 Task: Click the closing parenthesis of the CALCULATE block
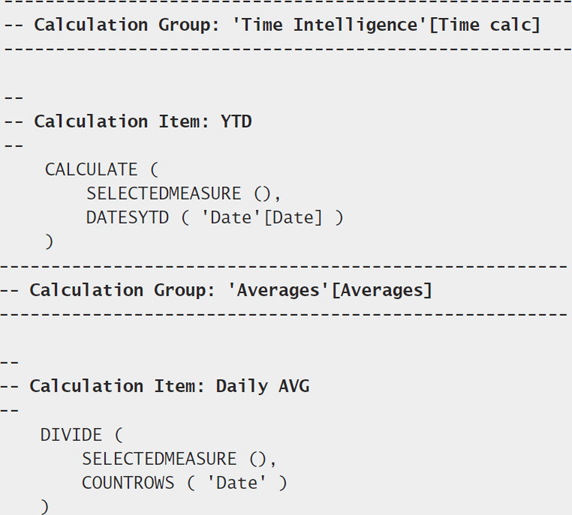pos(49,242)
